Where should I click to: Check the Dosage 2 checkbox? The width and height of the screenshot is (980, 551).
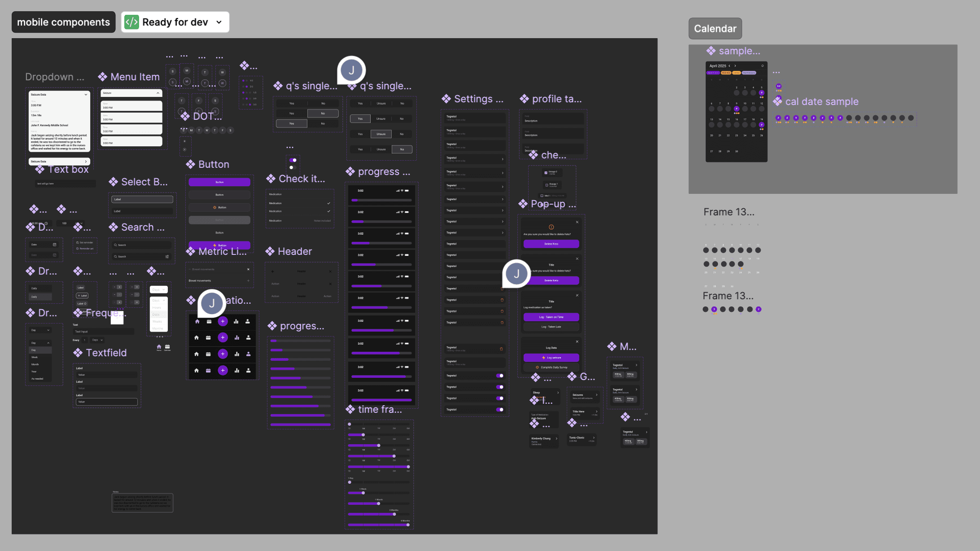tap(546, 172)
